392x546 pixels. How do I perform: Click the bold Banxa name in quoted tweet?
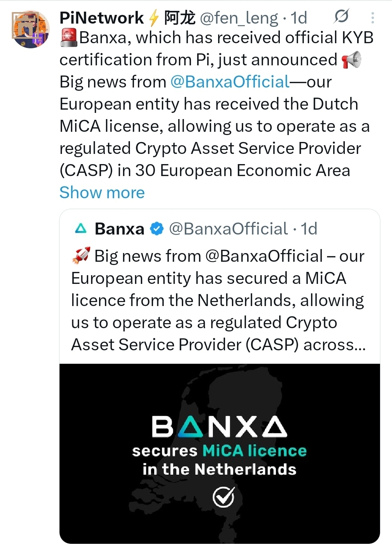point(119,229)
